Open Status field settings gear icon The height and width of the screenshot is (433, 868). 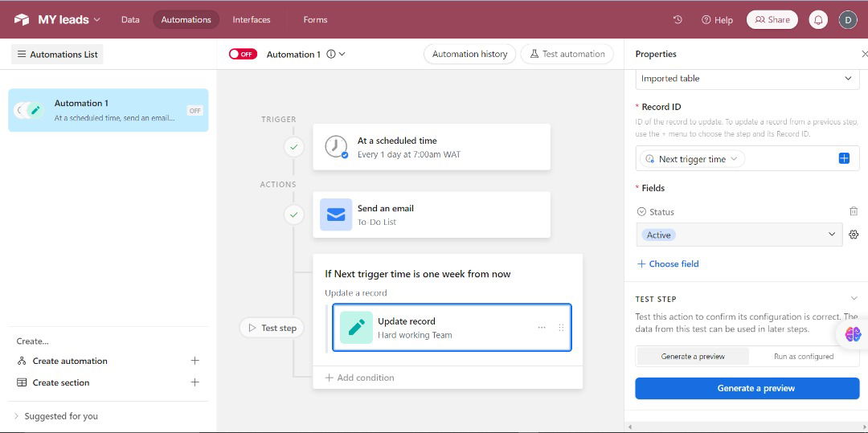(854, 235)
